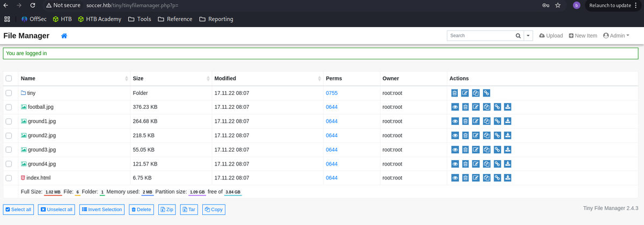The width and height of the screenshot is (644, 225).
Task: Click the bottom Copy button
Action: click(x=214, y=209)
